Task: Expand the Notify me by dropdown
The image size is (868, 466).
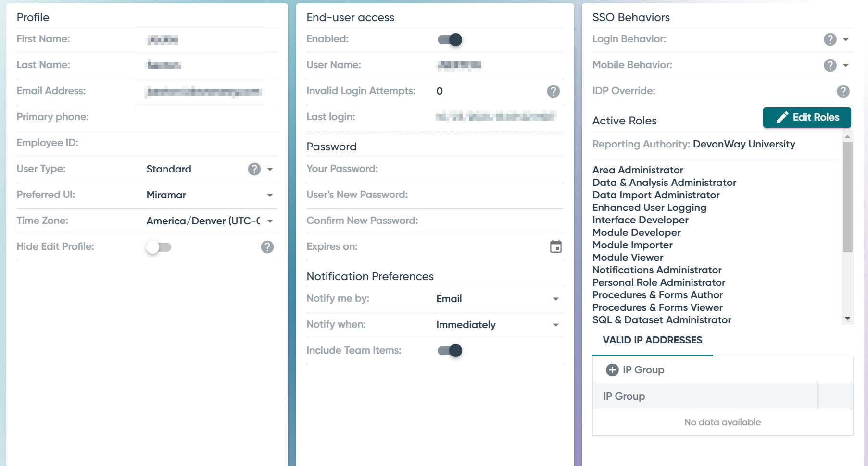Action: click(x=556, y=299)
